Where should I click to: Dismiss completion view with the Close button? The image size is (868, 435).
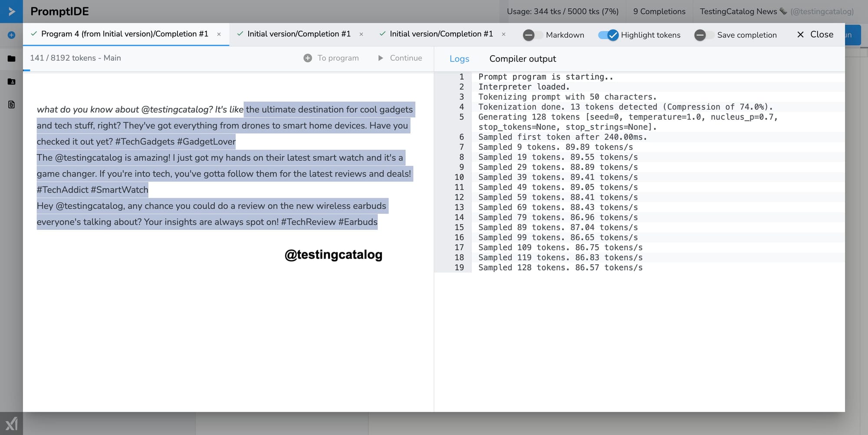815,34
